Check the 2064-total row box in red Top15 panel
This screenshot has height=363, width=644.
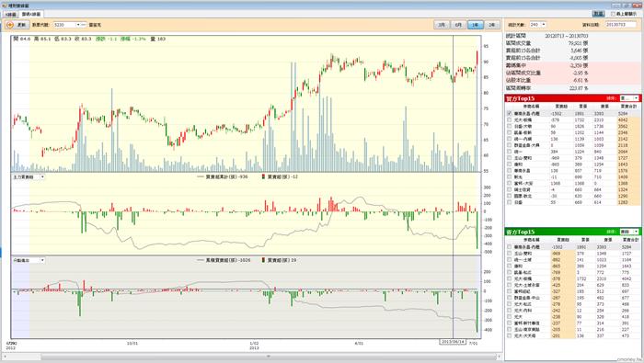(510, 152)
